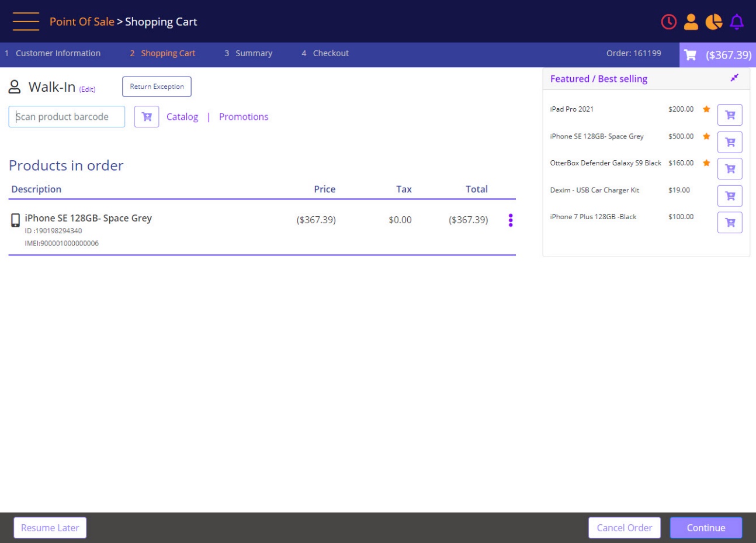Click the Total column header
The width and height of the screenshot is (756, 543).
coord(477,189)
